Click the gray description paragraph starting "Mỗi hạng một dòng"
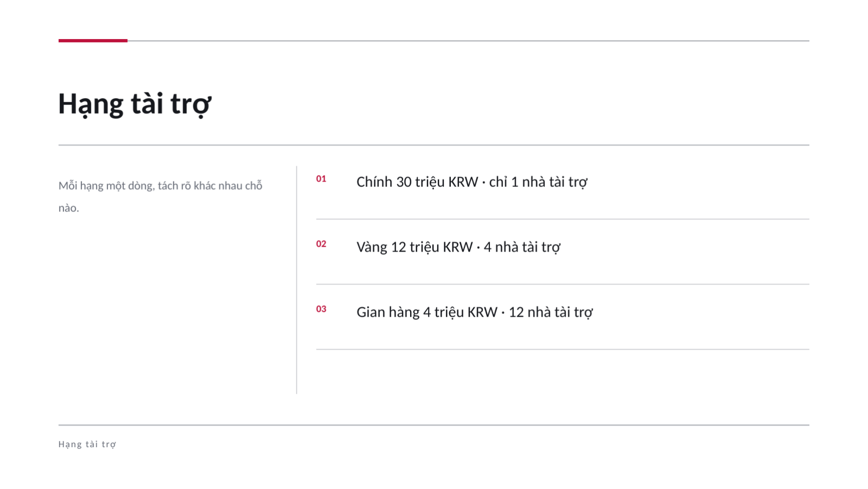This screenshot has width=868, height=489. [160, 197]
